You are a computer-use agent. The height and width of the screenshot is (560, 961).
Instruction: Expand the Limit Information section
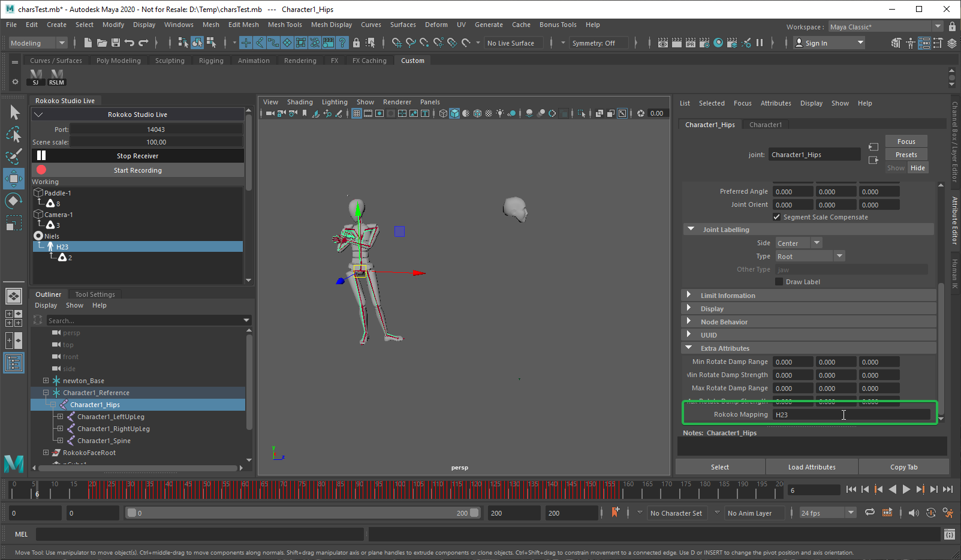coord(689,296)
